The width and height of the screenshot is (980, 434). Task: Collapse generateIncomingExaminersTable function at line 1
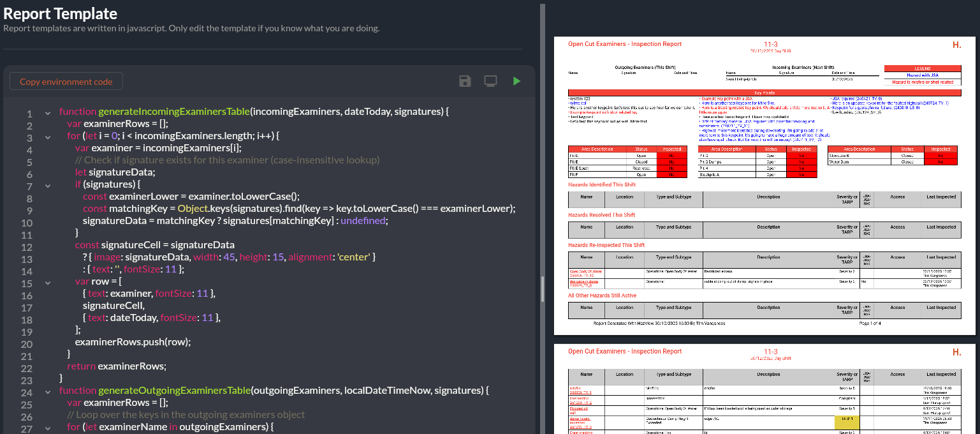[x=47, y=114]
